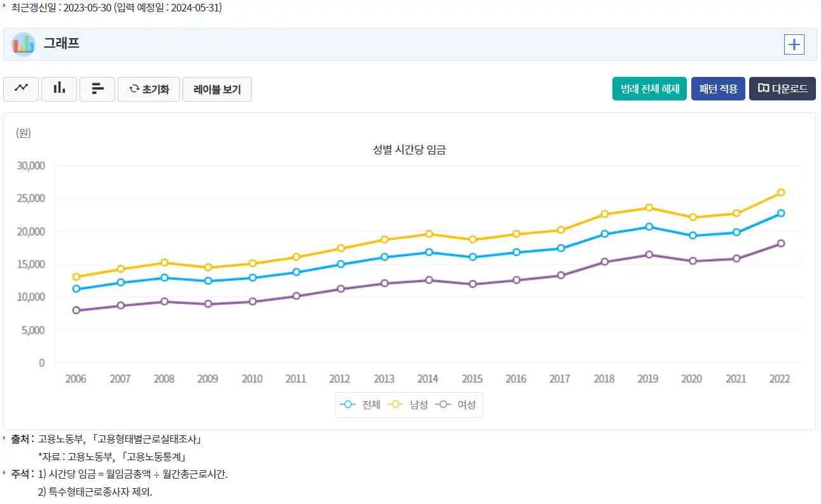The width and height of the screenshot is (821, 504).
Task: Click the 그래프 section heading text
Action: coord(61,44)
